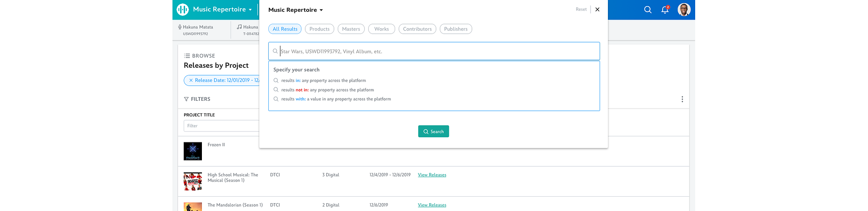Select the All Results filter pill
Image resolution: width=868 pixels, height=211 pixels.
click(x=285, y=29)
